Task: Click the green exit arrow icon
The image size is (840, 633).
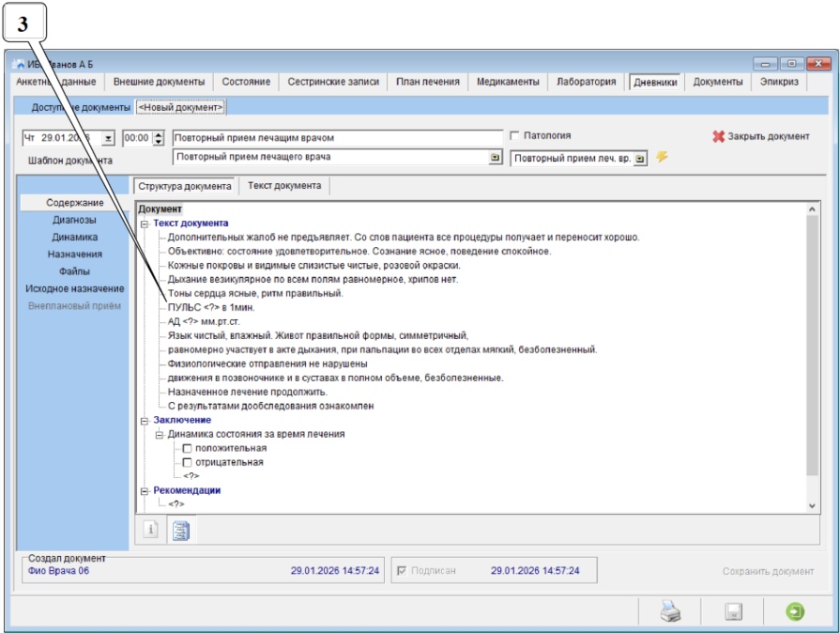Action: tap(795, 611)
